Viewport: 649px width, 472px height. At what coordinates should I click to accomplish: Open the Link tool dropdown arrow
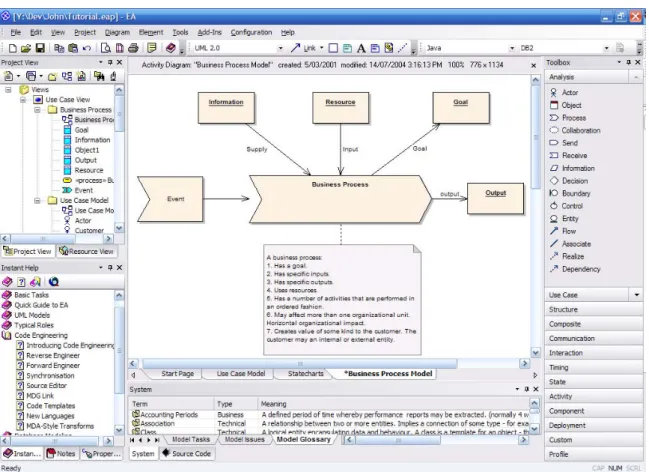[322, 48]
